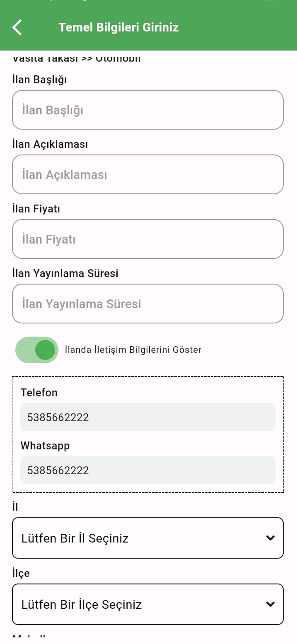
Task: Click the İlan Başlığı label
Action: click(40, 80)
